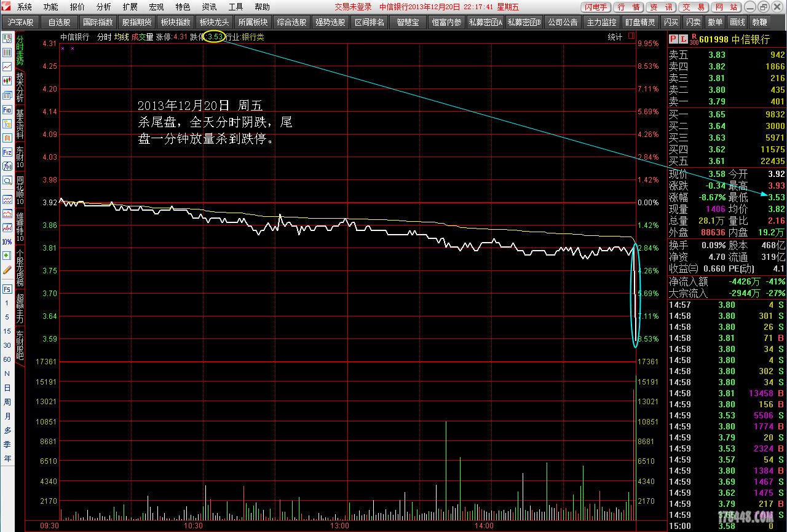The image size is (787, 532).
Task: Open the 分析 menu
Action: (x=104, y=7)
